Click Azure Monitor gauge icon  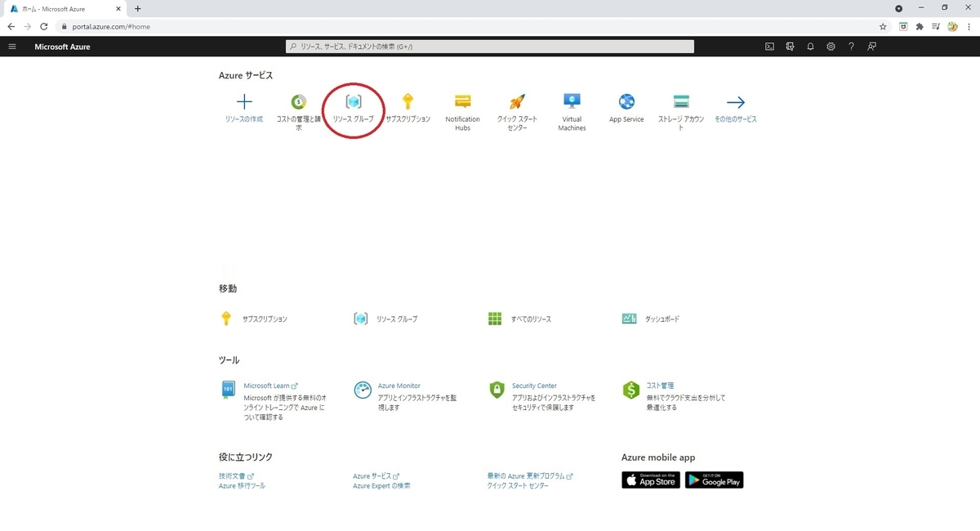(x=363, y=390)
